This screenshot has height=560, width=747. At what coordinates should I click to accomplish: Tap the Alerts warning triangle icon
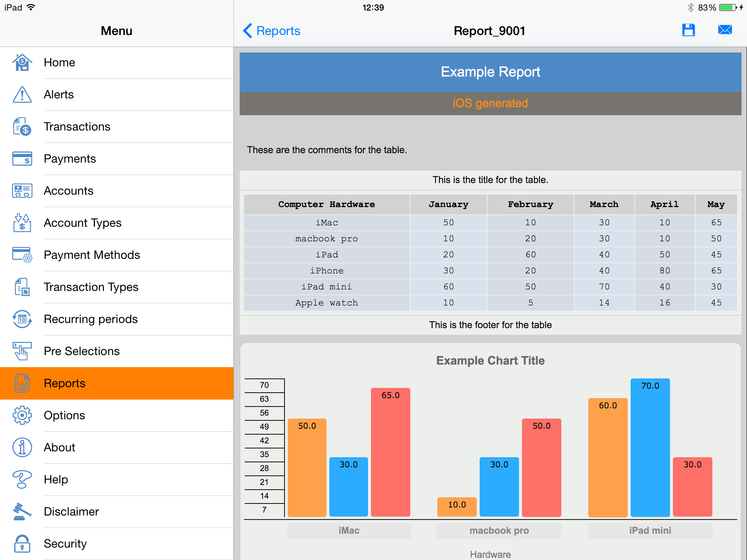pyautogui.click(x=22, y=94)
